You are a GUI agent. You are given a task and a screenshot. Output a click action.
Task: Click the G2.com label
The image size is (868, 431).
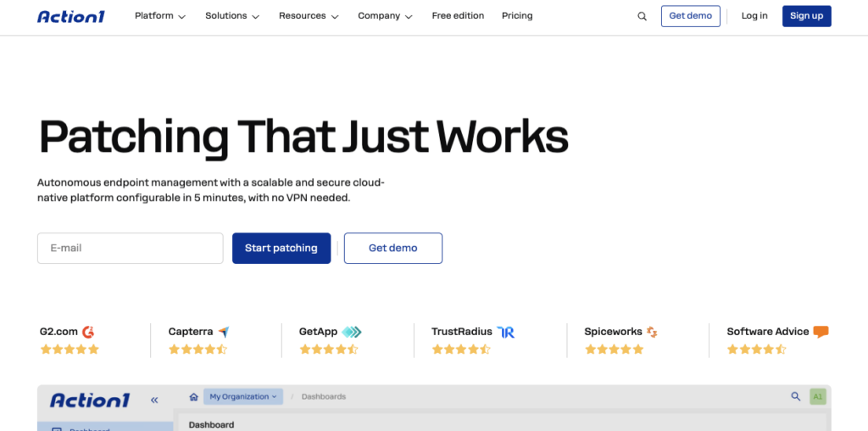pyautogui.click(x=58, y=332)
